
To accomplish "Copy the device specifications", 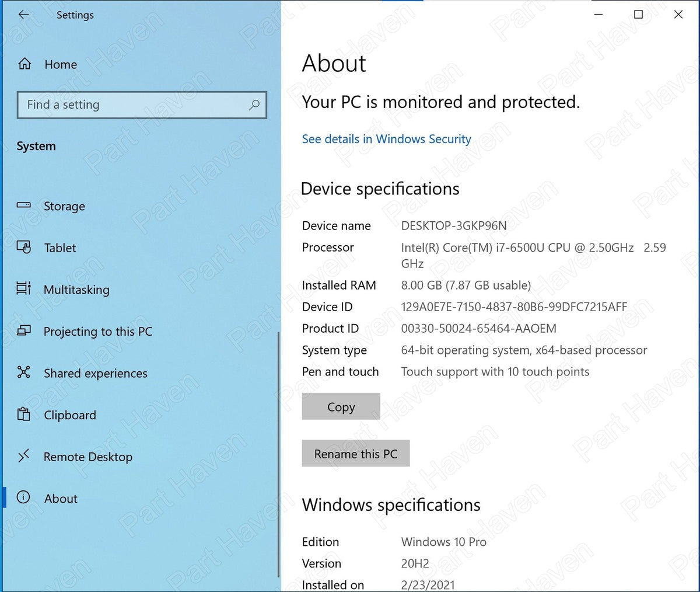I will [341, 406].
